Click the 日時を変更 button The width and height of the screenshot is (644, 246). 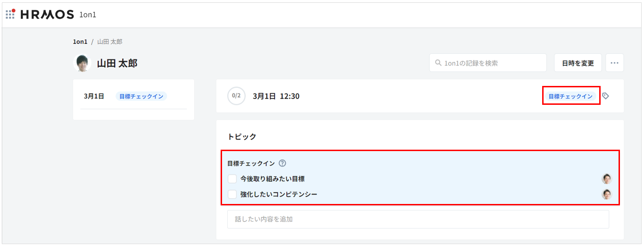(578, 63)
